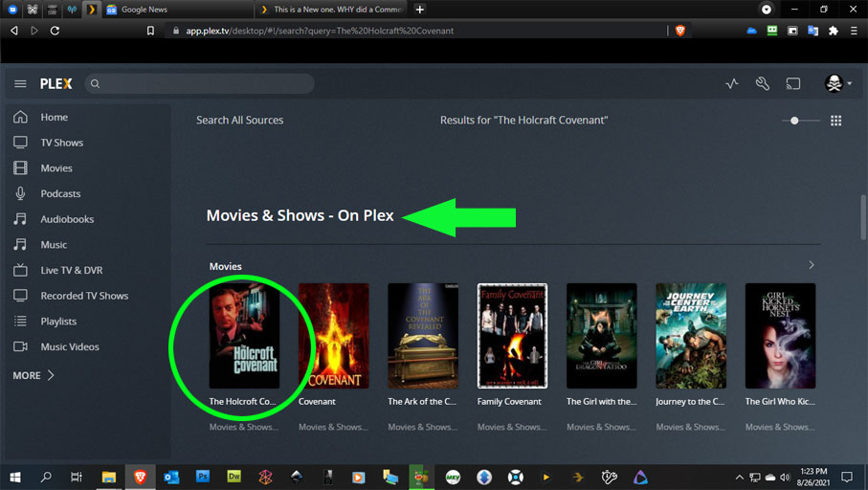Click the Covenant title text
This screenshot has width=868, height=490.
click(x=317, y=401)
